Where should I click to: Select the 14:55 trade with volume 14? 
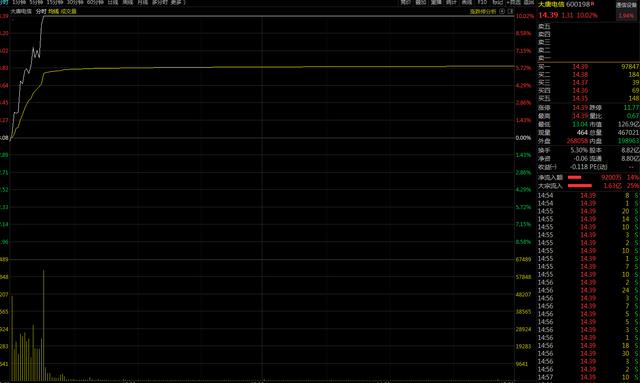[588, 219]
